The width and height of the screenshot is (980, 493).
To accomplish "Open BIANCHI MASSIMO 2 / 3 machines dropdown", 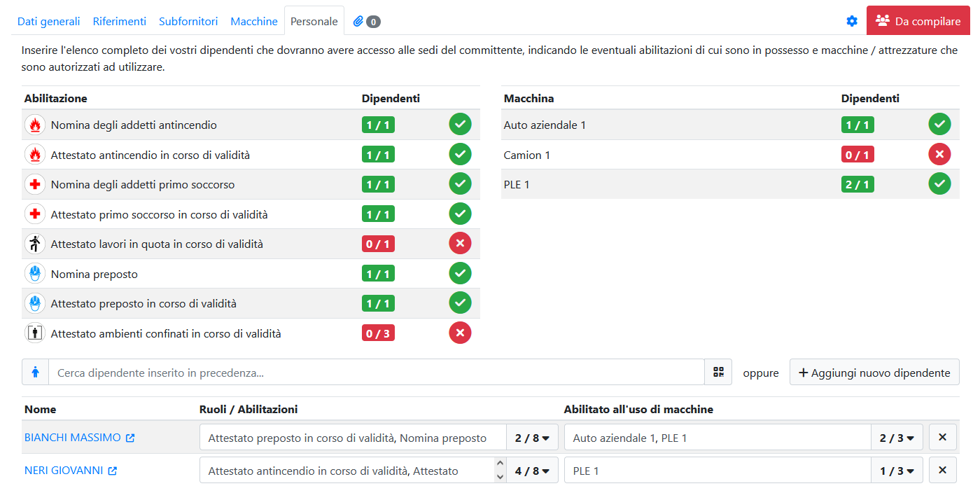I will 897,438.
